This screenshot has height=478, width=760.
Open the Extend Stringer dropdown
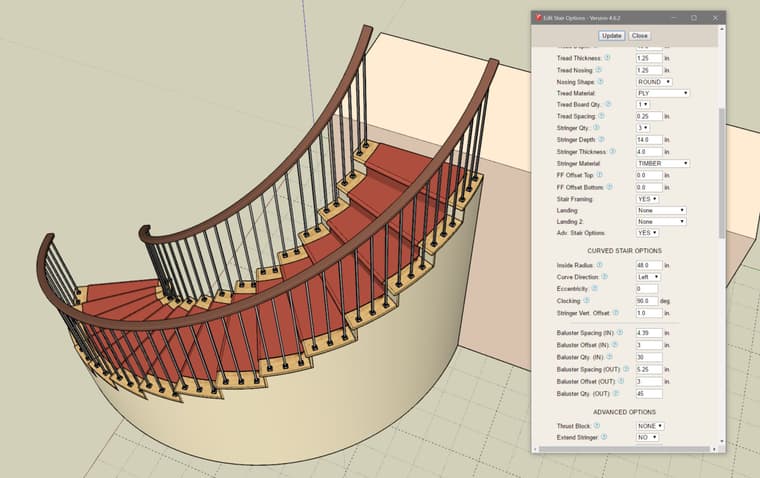pyautogui.click(x=647, y=437)
